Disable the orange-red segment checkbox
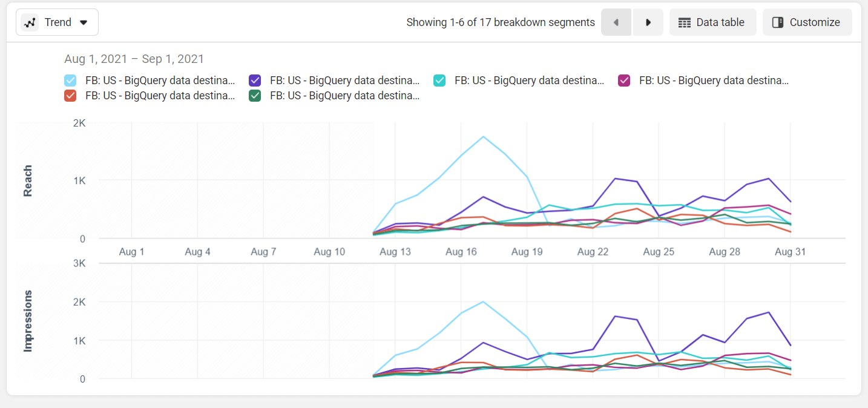This screenshot has width=868, height=408. (70, 95)
